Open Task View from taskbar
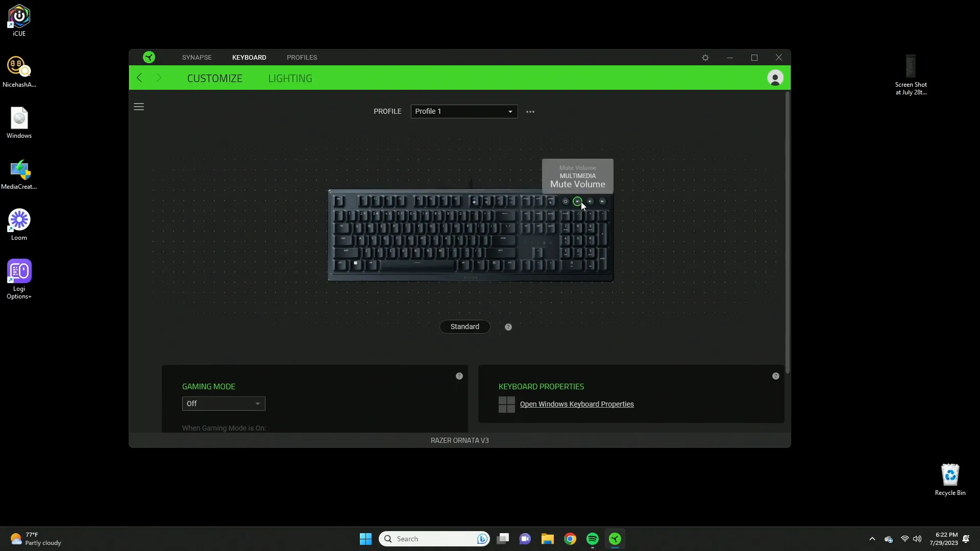980x551 pixels. tap(503, 539)
